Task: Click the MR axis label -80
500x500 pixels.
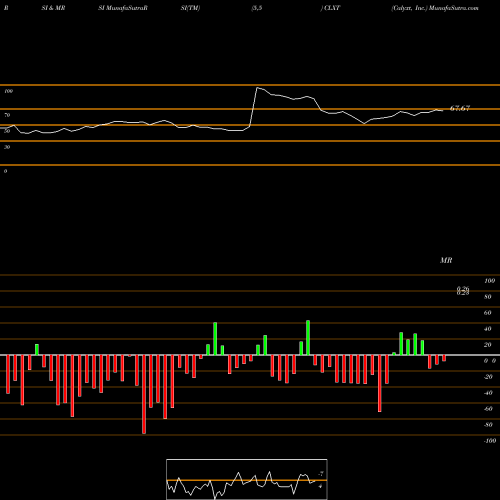Action: tap(488, 425)
